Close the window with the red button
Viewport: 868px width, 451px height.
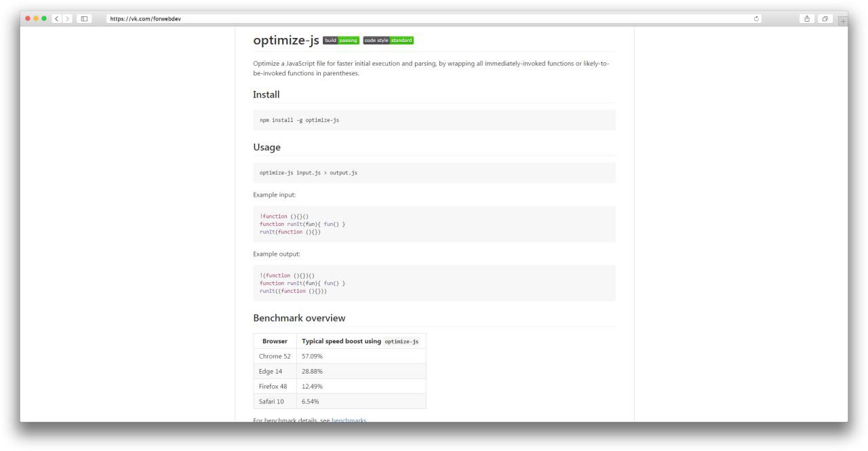(x=28, y=18)
